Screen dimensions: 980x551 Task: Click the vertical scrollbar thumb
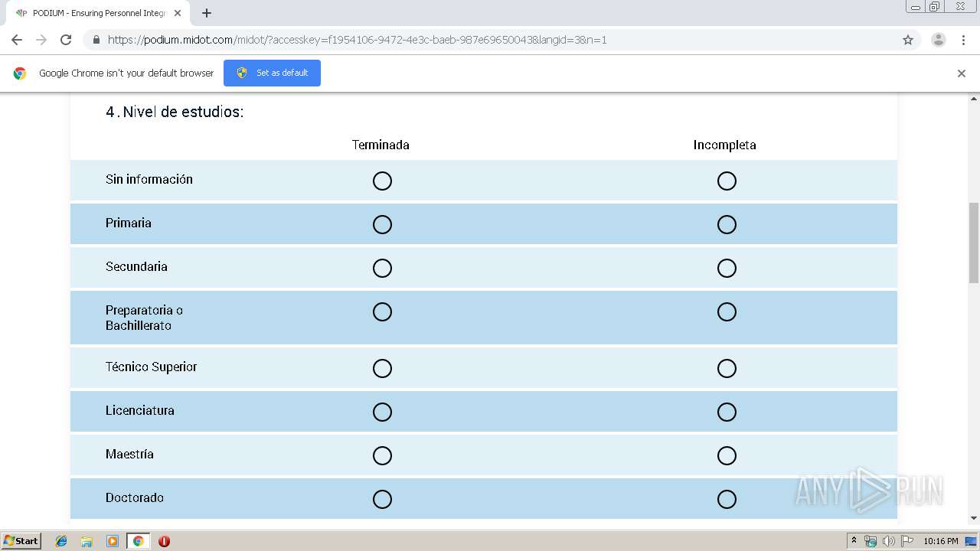(x=974, y=243)
